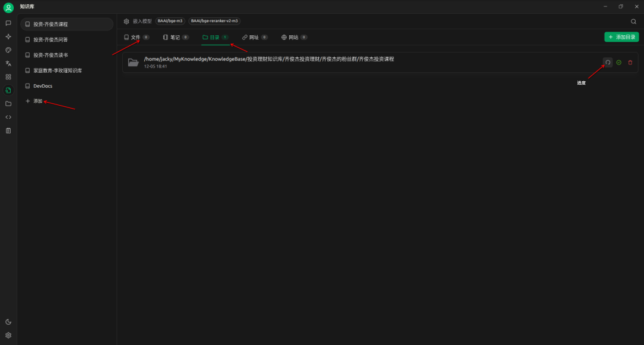Open the translate icon in sidebar
Image resolution: width=644 pixels, height=345 pixels.
coord(8,63)
